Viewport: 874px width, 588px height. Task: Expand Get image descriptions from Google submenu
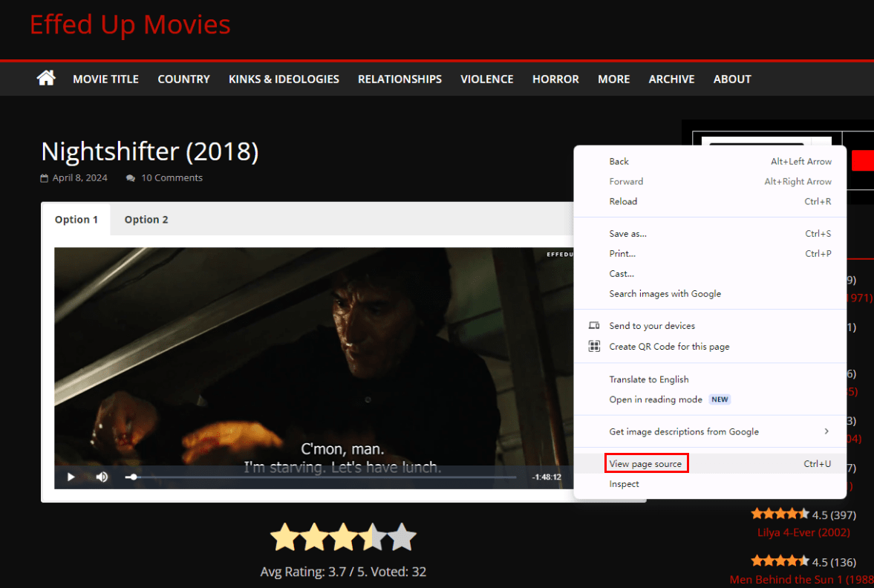826,431
